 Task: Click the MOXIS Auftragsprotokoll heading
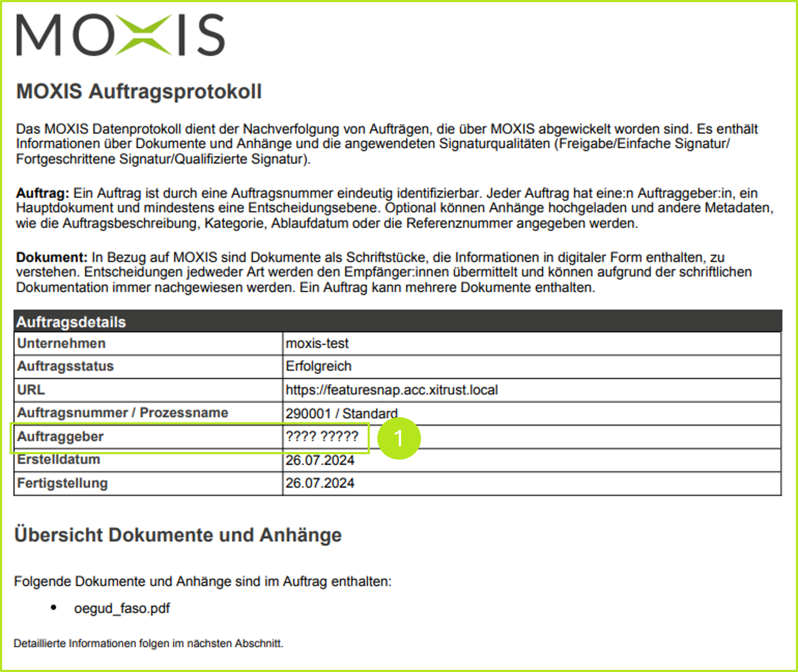139,92
